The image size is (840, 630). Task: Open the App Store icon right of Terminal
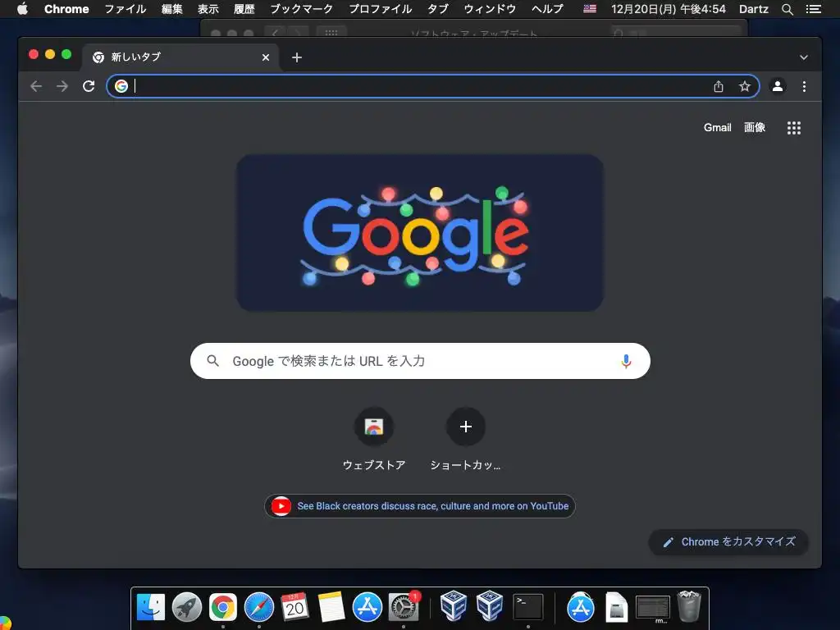point(581,608)
